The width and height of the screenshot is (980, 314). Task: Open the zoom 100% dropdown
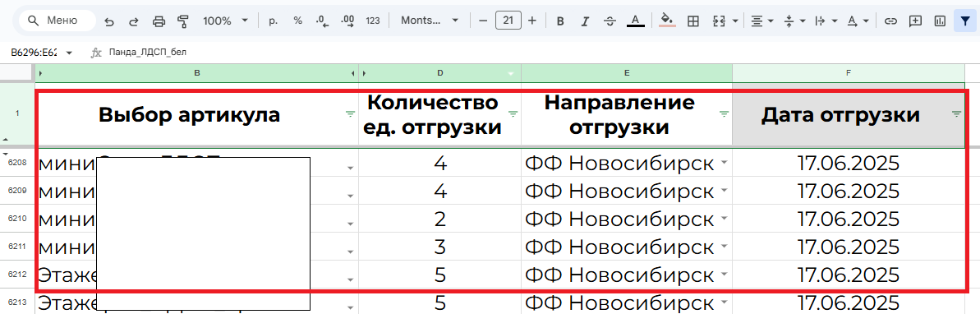tap(226, 21)
